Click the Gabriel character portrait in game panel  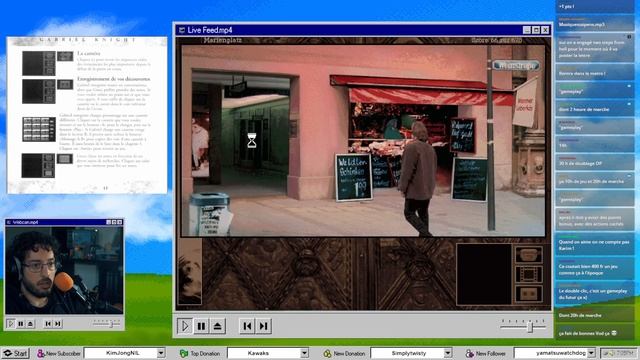(x=190, y=271)
